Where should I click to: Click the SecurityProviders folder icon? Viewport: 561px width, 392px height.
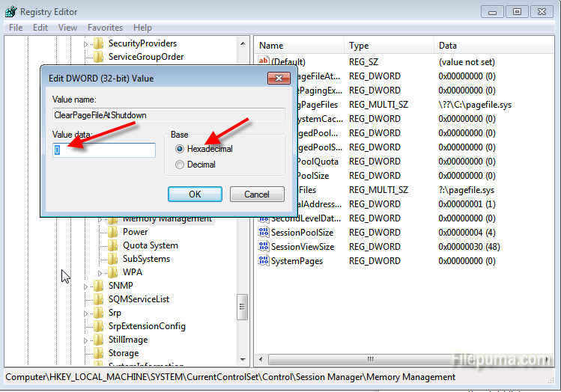coord(99,43)
